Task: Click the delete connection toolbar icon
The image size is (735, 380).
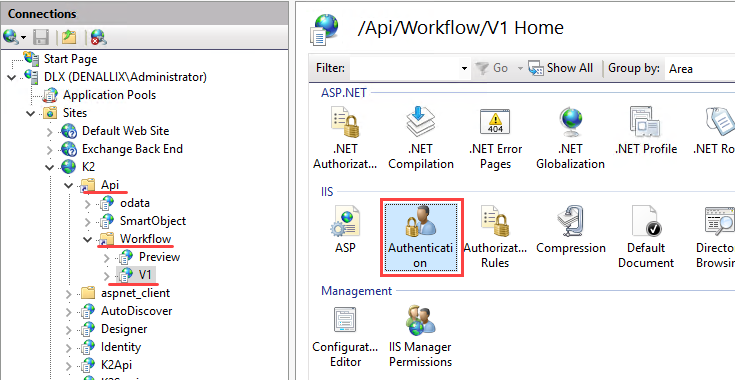Action: 99,37
